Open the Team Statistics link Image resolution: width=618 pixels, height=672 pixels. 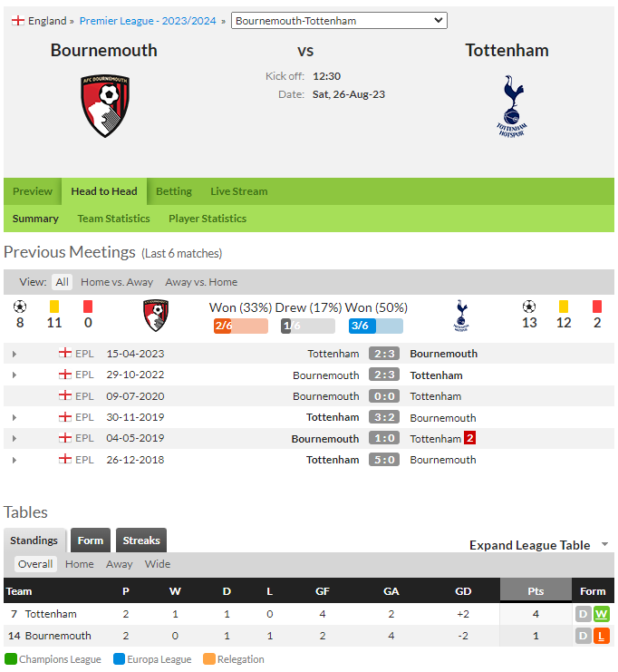coord(114,219)
